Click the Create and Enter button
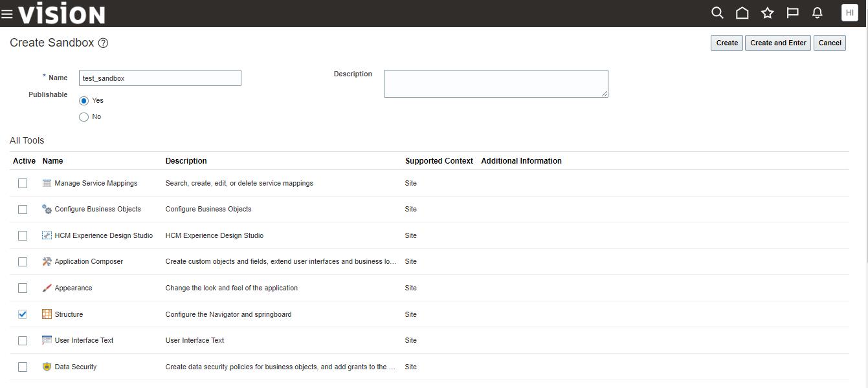The image size is (868, 388). pos(778,43)
